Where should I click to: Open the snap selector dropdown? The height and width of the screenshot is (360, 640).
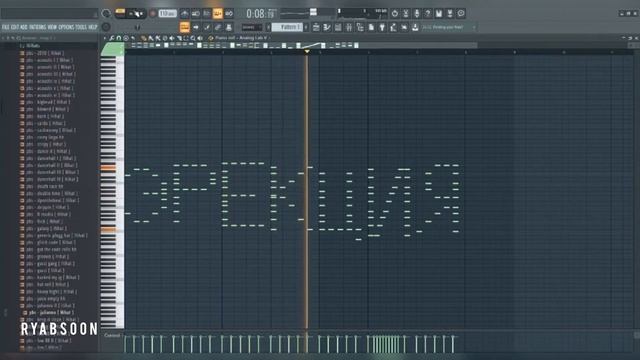point(252,27)
